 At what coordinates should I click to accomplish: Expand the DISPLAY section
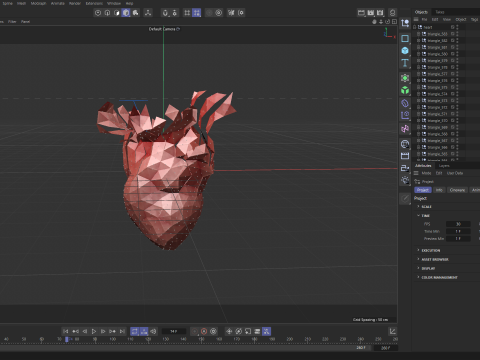click(418, 268)
